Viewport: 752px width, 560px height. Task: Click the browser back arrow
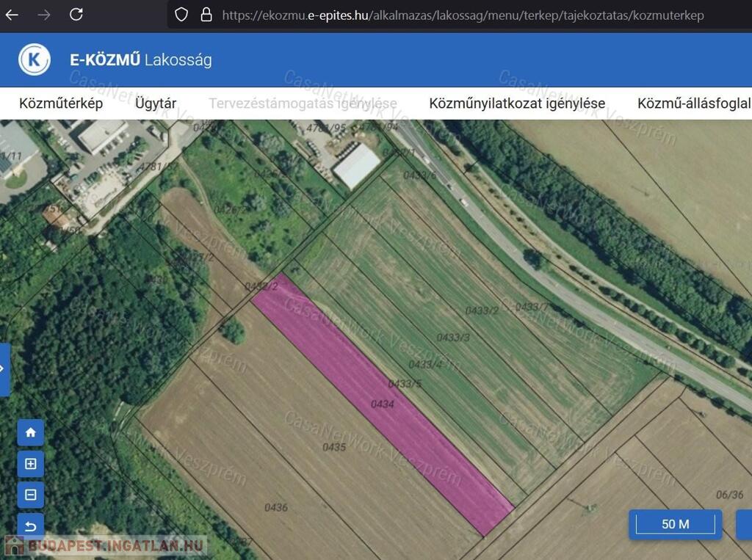pyautogui.click(x=12, y=15)
